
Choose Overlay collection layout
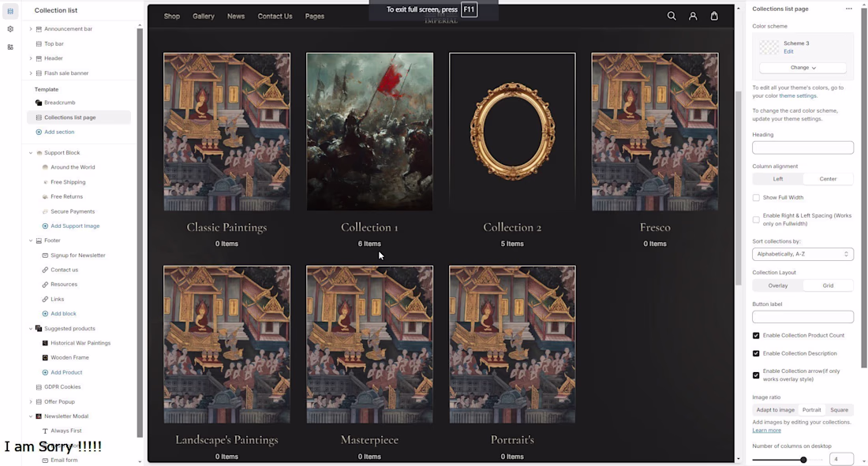coord(778,285)
